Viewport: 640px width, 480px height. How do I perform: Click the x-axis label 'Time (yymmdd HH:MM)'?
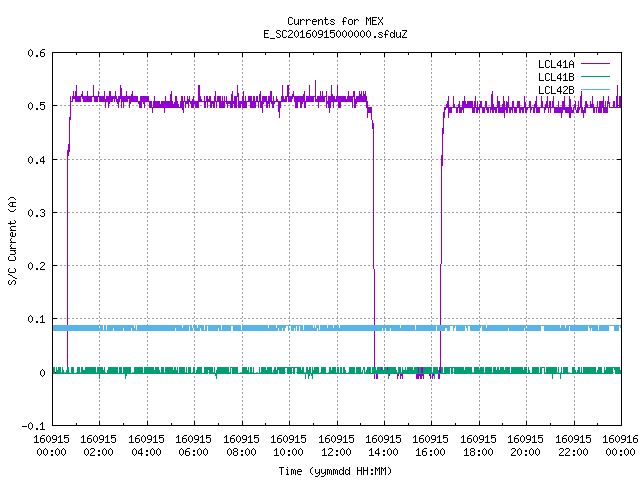pos(335,471)
